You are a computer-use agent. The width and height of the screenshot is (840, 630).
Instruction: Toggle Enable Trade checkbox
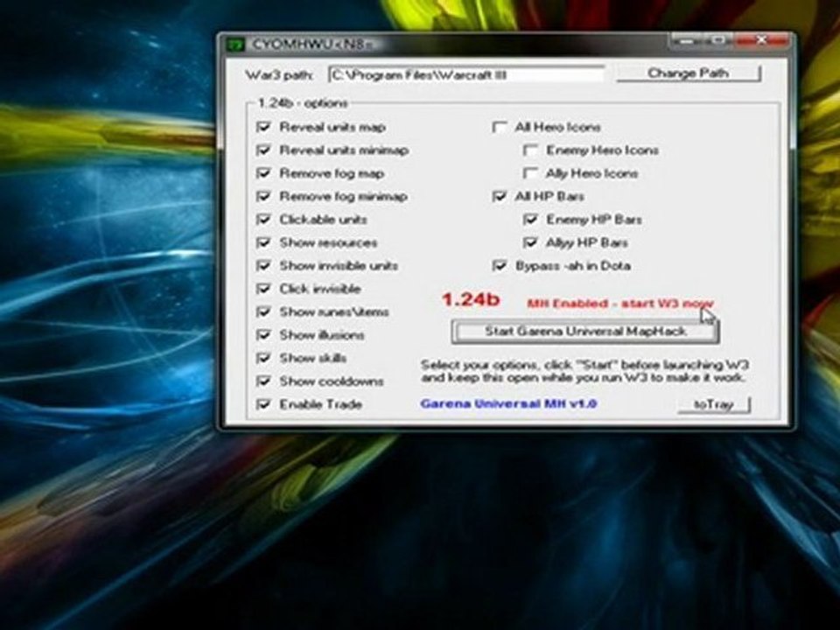coord(263,404)
